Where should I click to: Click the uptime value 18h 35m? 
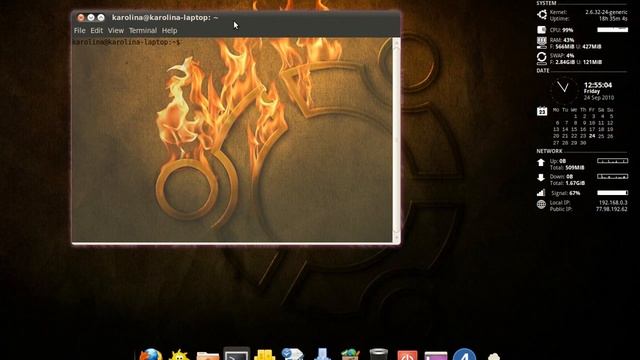pos(613,19)
